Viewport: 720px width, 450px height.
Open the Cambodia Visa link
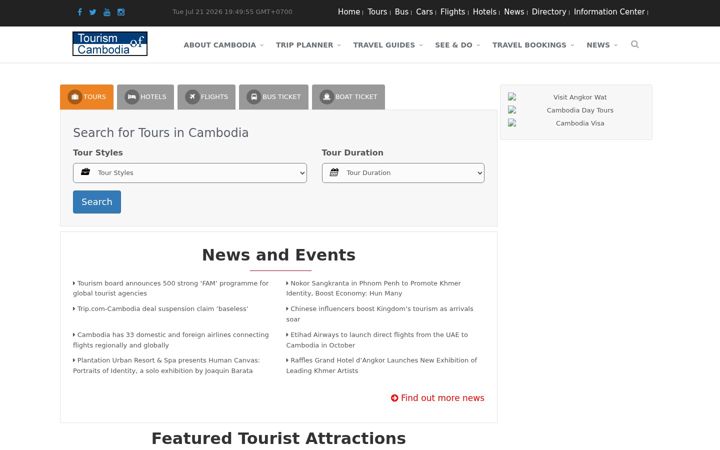coord(580,123)
